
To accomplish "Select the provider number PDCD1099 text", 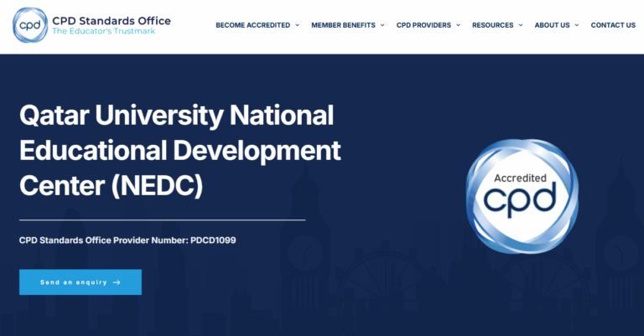I will tap(213, 240).
